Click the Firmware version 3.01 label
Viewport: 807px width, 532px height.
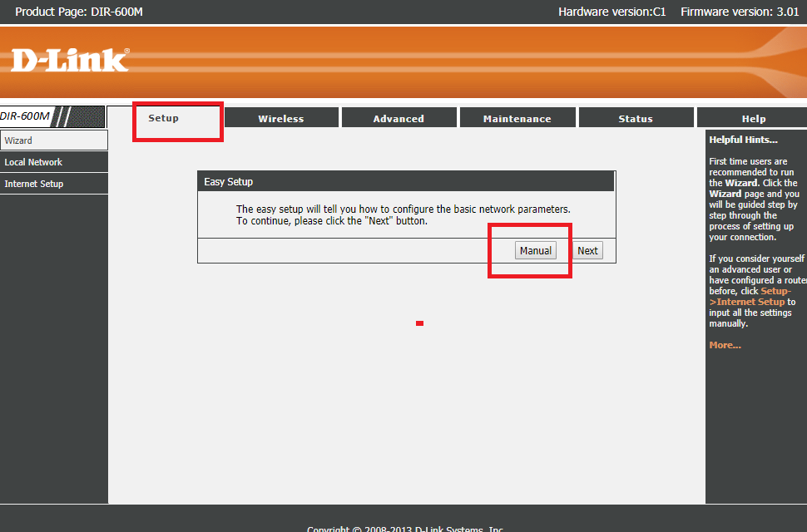pos(739,12)
